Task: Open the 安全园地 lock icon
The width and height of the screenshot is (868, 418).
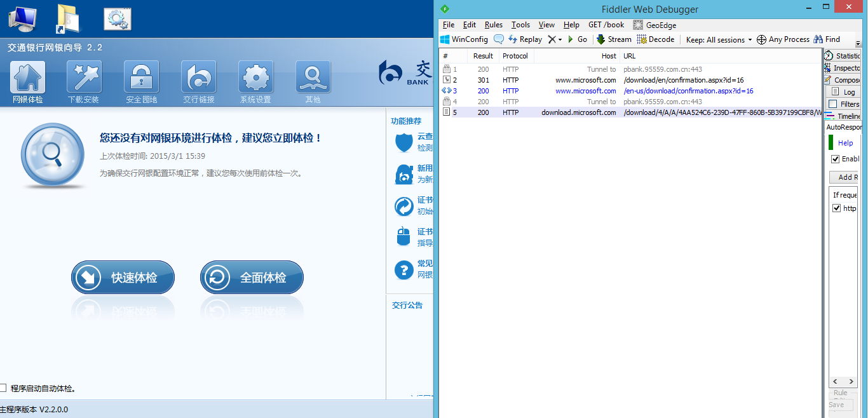Action: pyautogui.click(x=141, y=78)
